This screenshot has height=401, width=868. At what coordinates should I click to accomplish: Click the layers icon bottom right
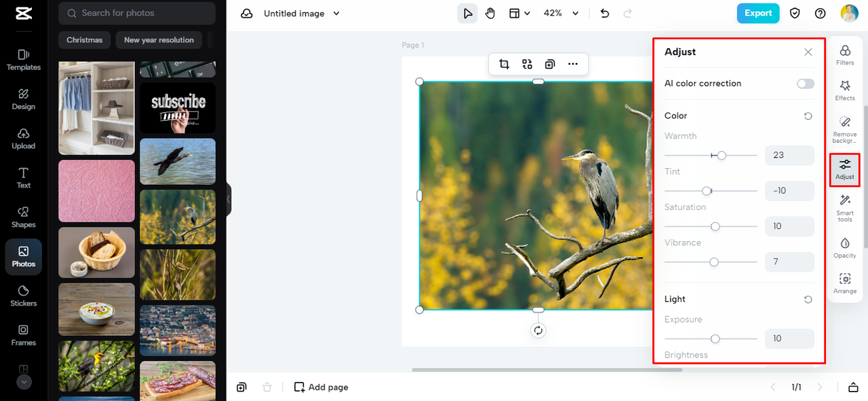tap(853, 387)
